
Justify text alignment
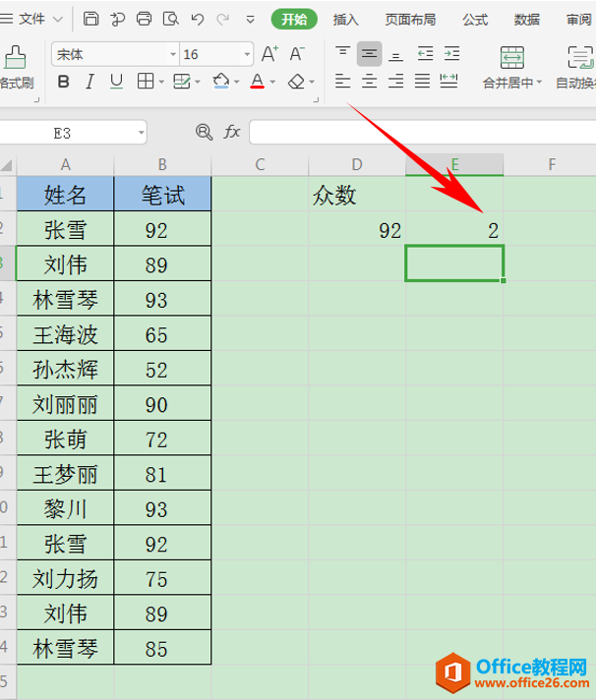coord(422,81)
